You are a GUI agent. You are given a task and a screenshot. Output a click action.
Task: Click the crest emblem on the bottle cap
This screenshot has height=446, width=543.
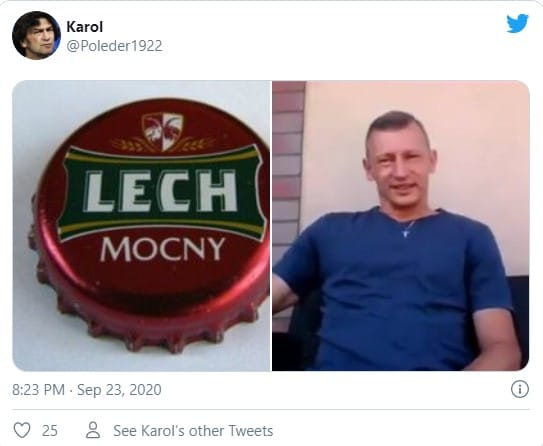162,131
